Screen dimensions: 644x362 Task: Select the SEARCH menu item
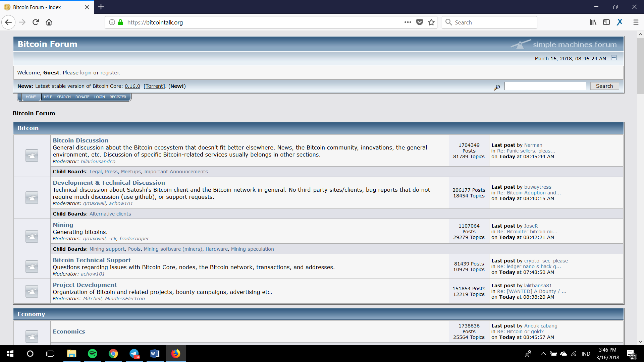pyautogui.click(x=63, y=97)
